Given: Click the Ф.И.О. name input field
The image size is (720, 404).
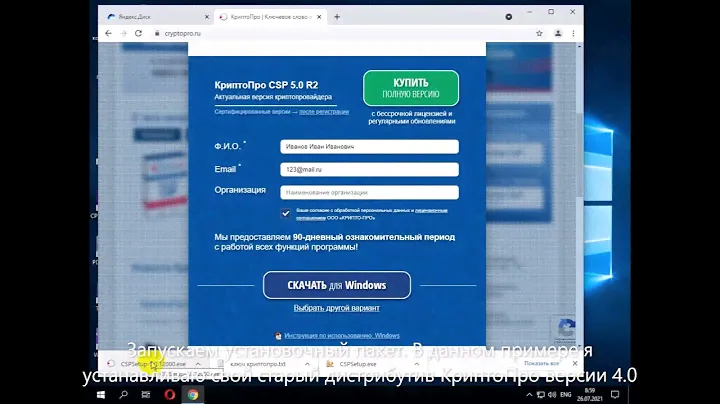Looking at the screenshot, I should point(369,146).
